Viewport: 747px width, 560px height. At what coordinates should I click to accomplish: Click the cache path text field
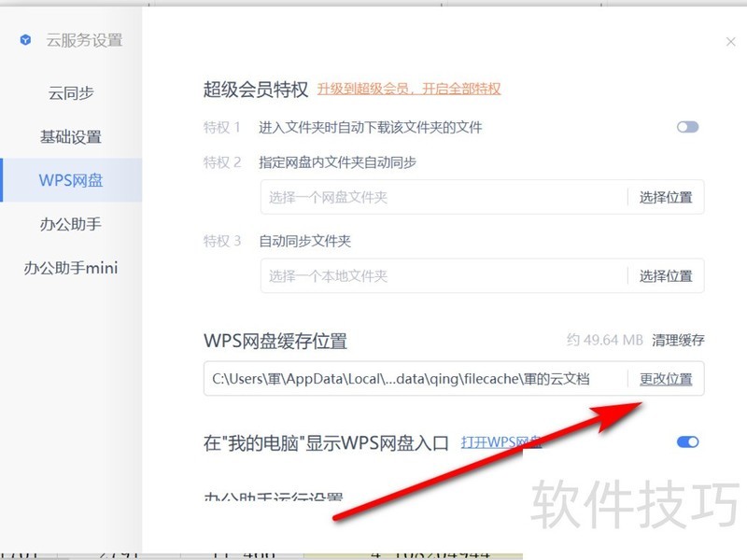pyautogui.click(x=415, y=379)
